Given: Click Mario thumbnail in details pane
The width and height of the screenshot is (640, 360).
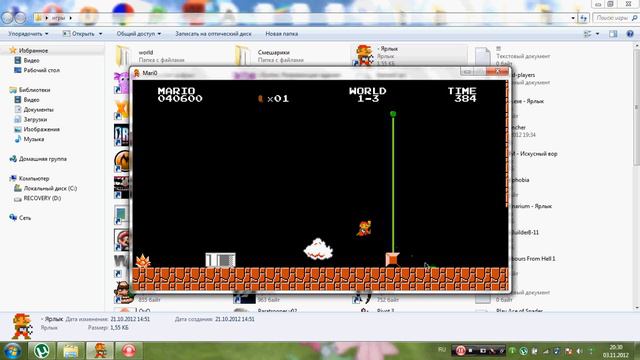Looking at the screenshot, I should click(22, 326).
